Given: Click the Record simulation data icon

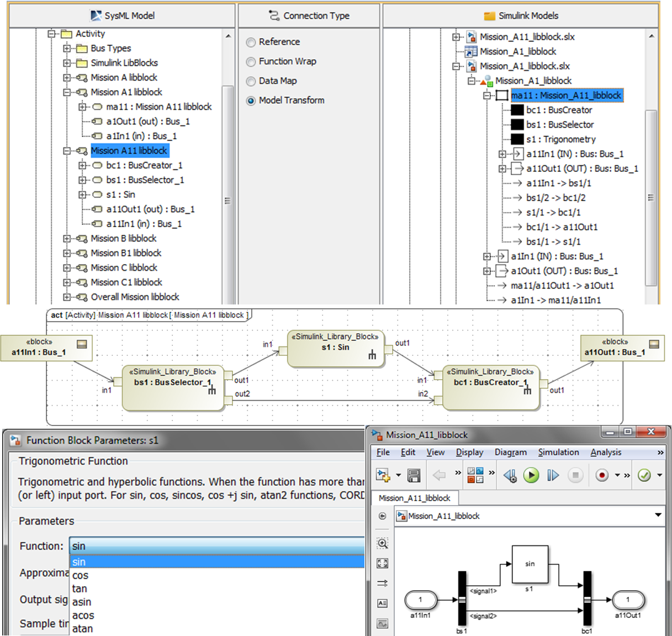Looking at the screenshot, I should (601, 475).
